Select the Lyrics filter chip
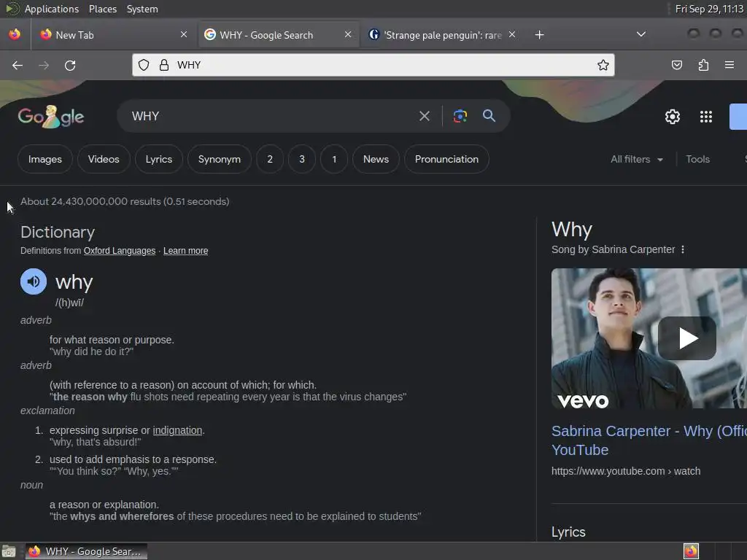This screenshot has width=747, height=560. coord(158,159)
